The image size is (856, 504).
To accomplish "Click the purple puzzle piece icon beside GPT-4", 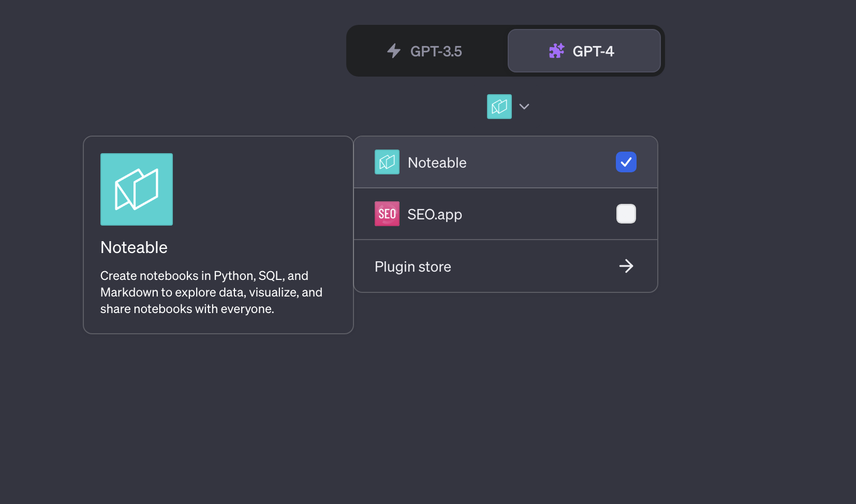I will coord(556,51).
